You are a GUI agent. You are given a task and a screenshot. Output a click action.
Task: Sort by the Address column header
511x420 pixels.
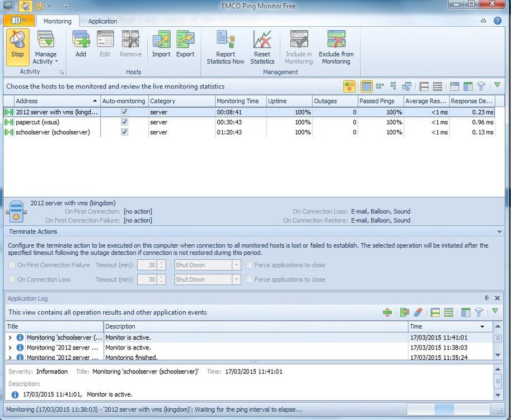(57, 101)
